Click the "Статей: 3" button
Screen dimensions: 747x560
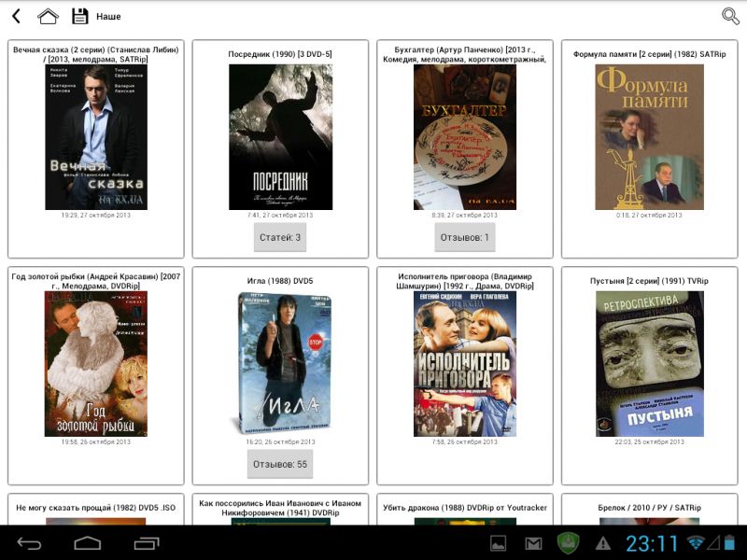tap(280, 237)
